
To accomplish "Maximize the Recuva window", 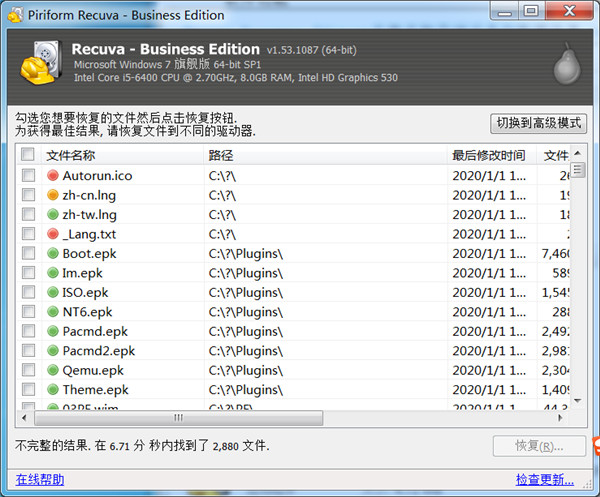I will point(531,11).
